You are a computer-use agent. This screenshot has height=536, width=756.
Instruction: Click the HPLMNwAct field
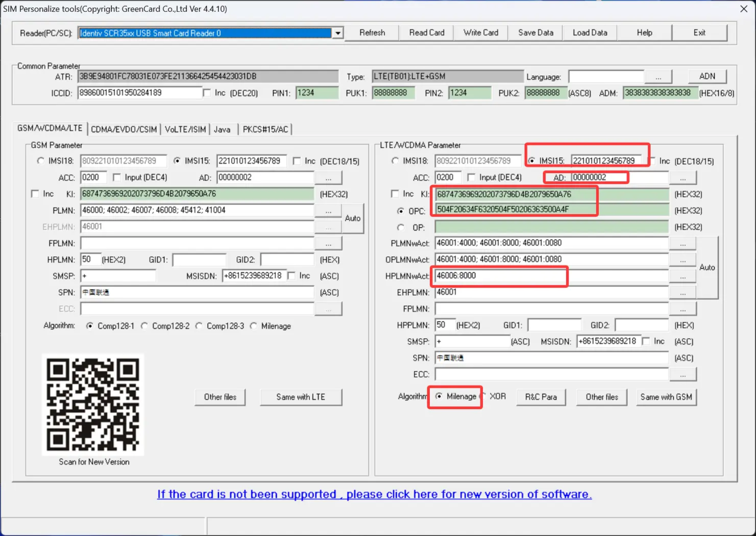[x=552, y=276]
